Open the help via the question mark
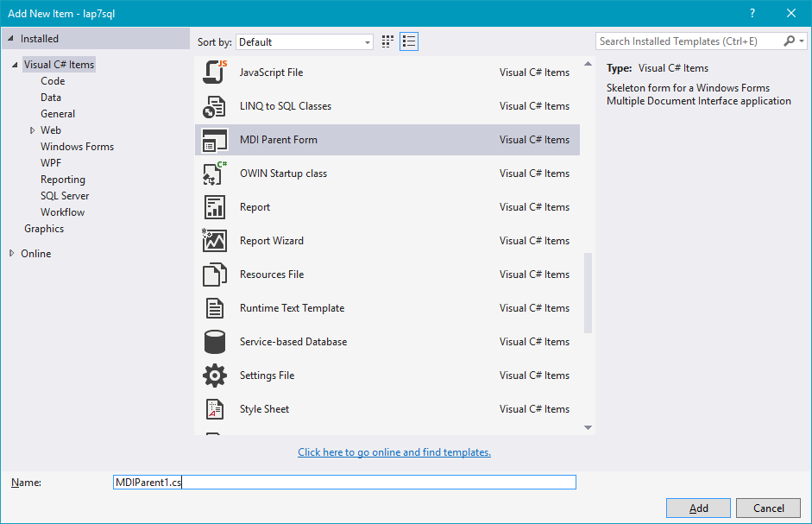Image resolution: width=812 pixels, height=524 pixels. coord(752,13)
